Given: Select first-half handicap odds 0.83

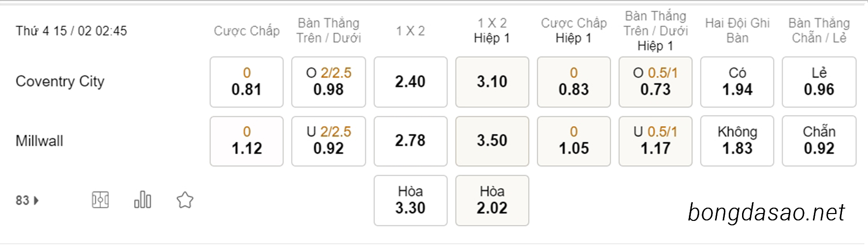Looking at the screenshot, I should click(x=574, y=82).
